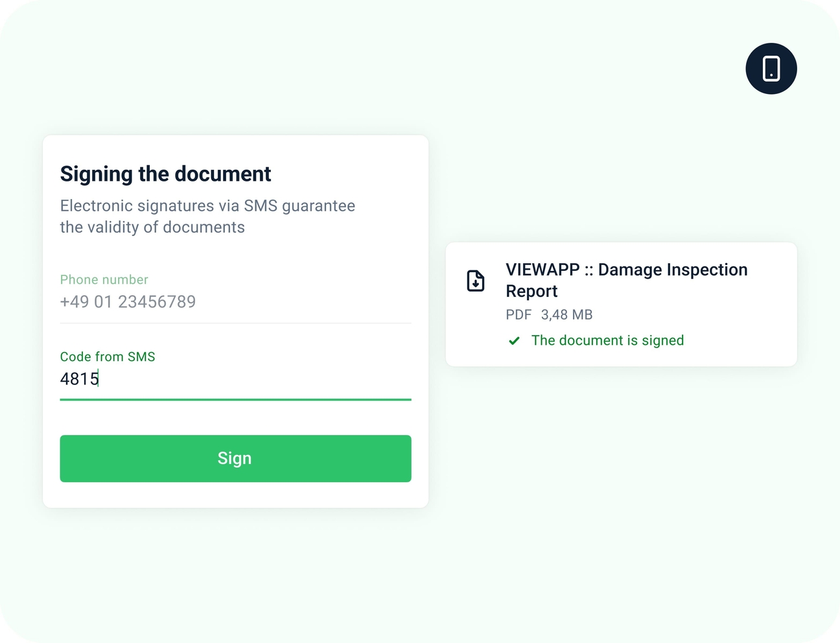Click the 3,48 MB file size

coord(566,315)
